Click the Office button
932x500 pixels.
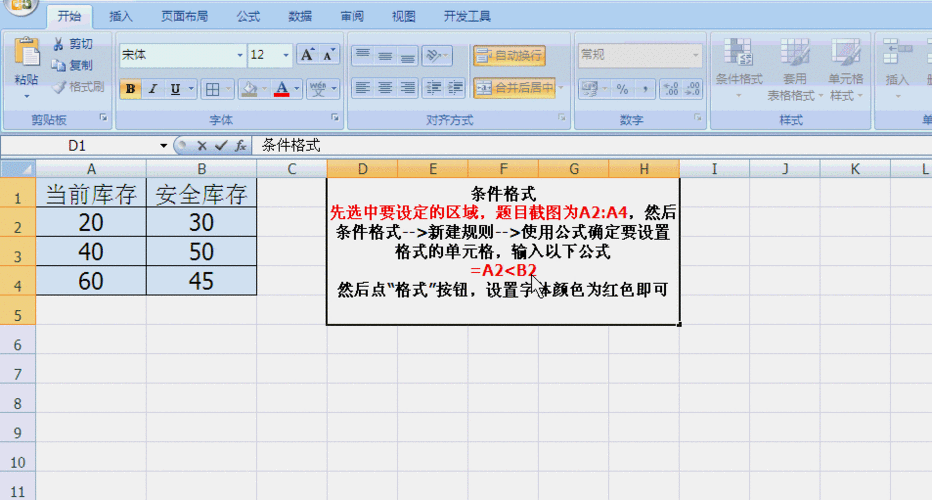pos(21,6)
